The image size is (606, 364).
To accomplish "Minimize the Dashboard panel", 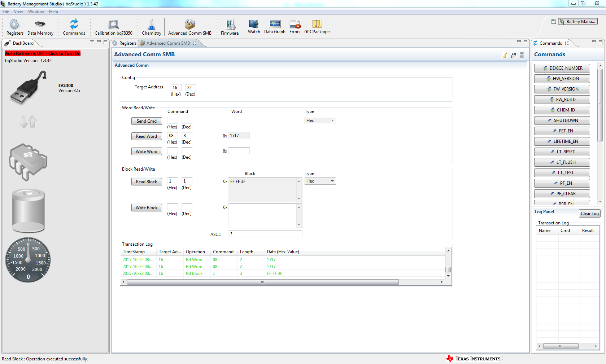I will [99, 42].
